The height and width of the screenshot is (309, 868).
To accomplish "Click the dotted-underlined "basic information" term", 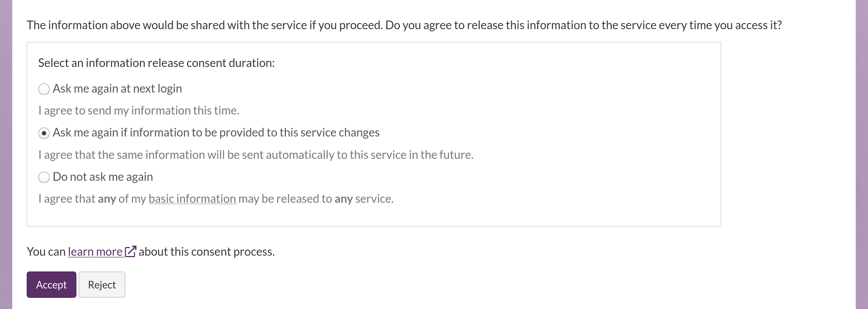I will tap(192, 199).
